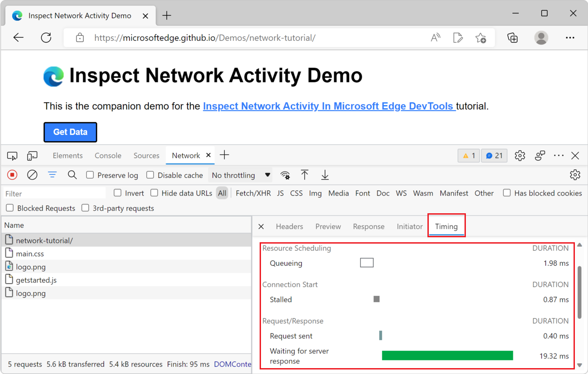The height and width of the screenshot is (374, 588).
Task: Import a HAR file
Action: click(x=305, y=175)
